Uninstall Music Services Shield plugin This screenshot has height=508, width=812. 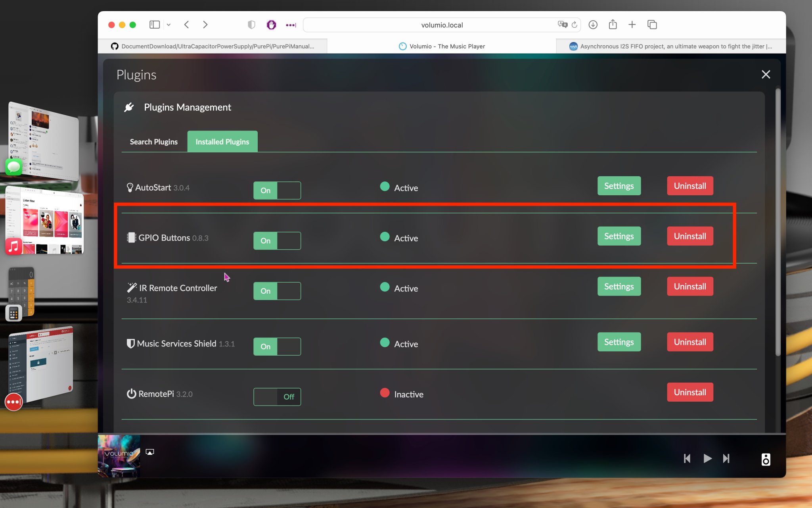690,342
